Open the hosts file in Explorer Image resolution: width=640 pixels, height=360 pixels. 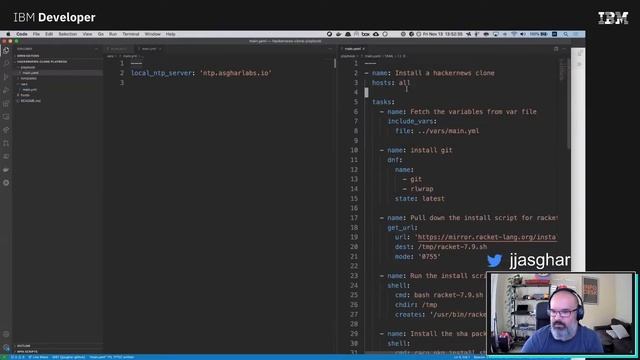pyautogui.click(x=25, y=95)
